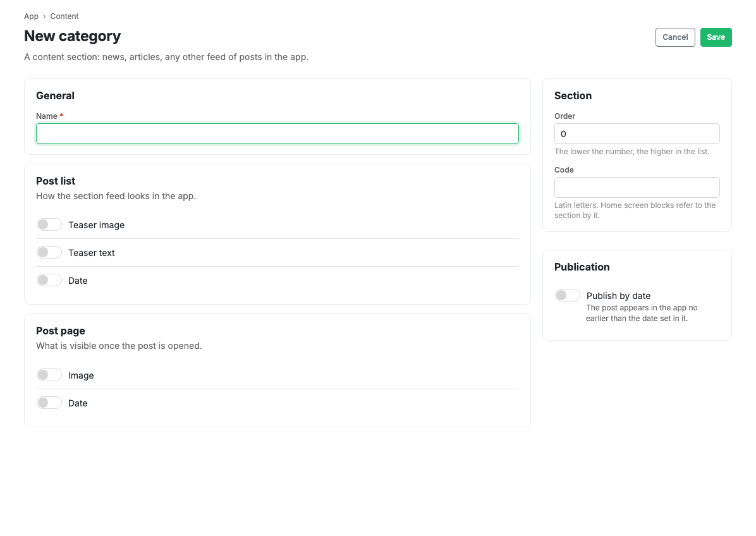Click the "Post list" card title
The height and width of the screenshot is (536, 756).
(56, 181)
